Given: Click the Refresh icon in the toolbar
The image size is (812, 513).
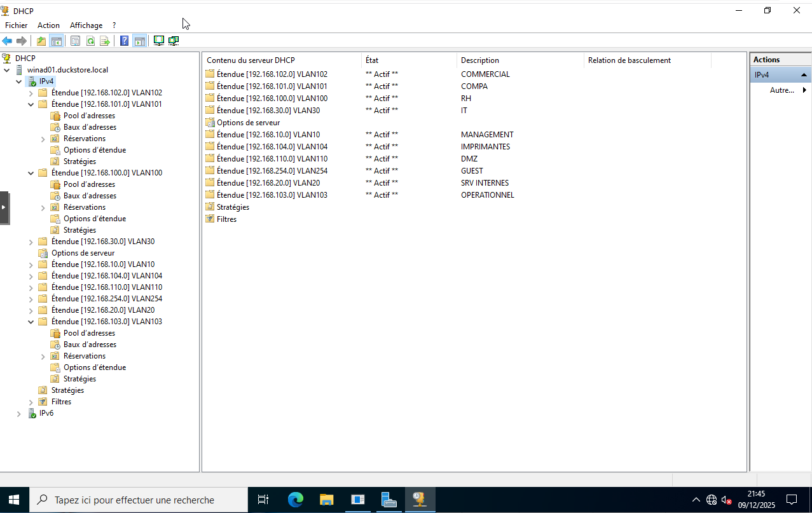Looking at the screenshot, I should click(x=90, y=41).
